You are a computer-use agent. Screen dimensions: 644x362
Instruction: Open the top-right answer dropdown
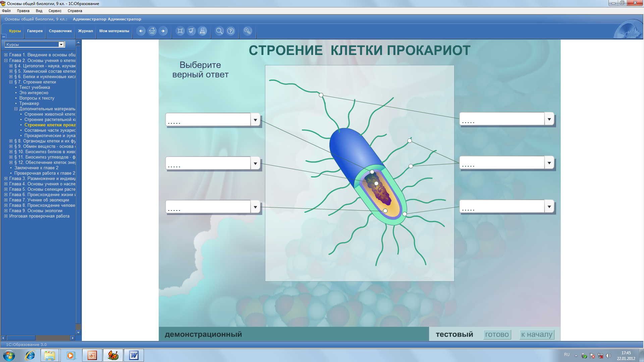[549, 119]
